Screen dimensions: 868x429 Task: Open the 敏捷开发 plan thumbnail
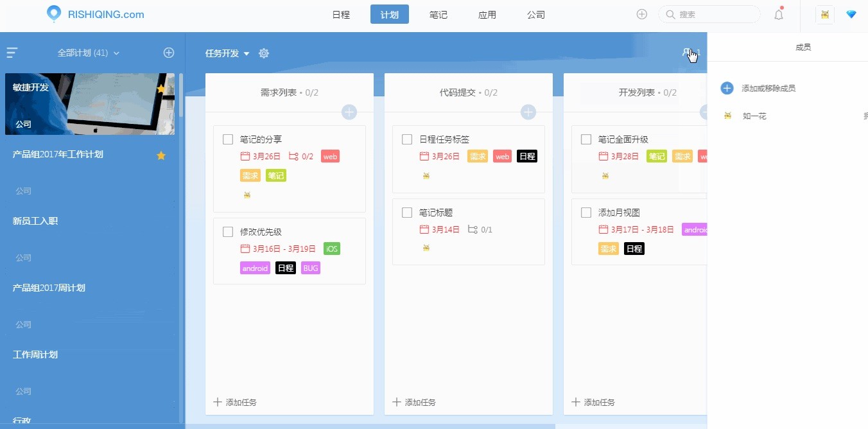[90, 104]
